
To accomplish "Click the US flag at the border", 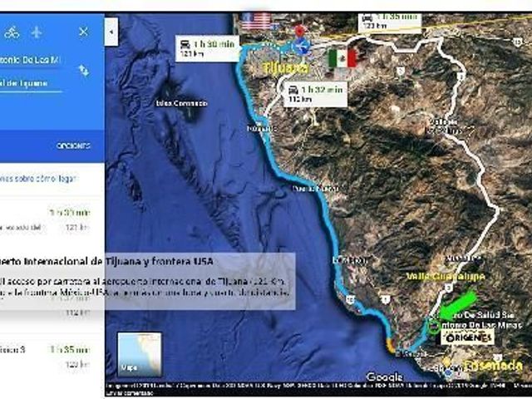I will point(257,21).
